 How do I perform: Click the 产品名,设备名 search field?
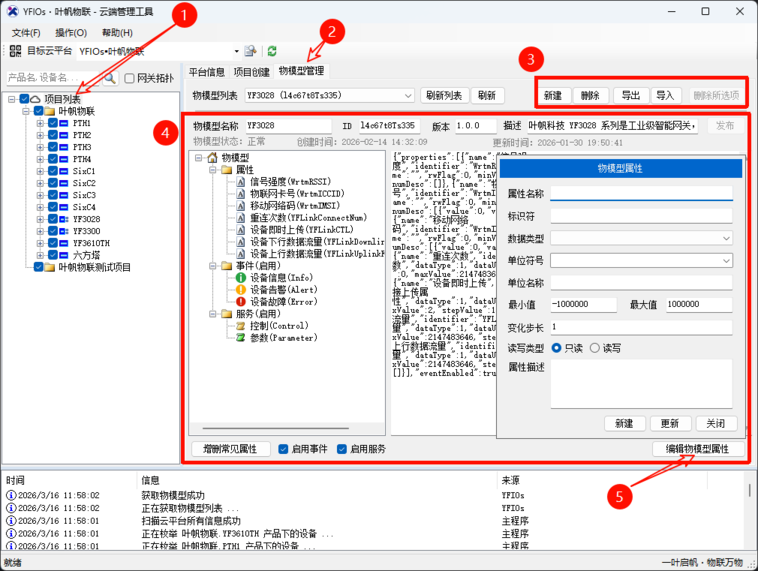[x=52, y=78]
